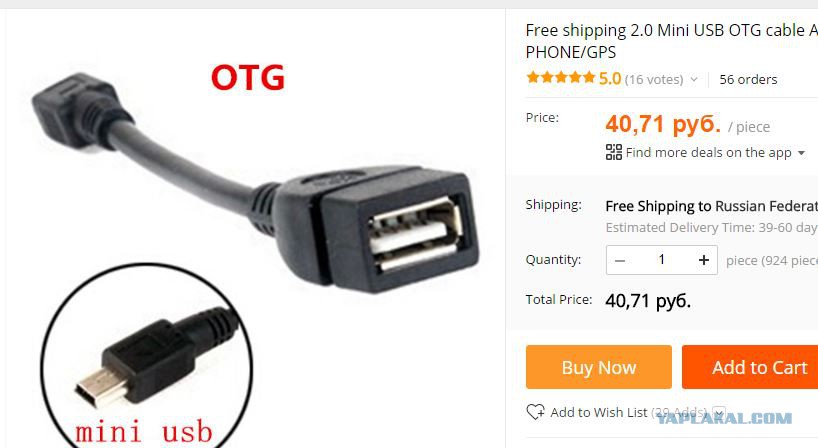Open the 16 votes reviews link
This screenshot has width=818, height=448.
pyautogui.click(x=654, y=79)
